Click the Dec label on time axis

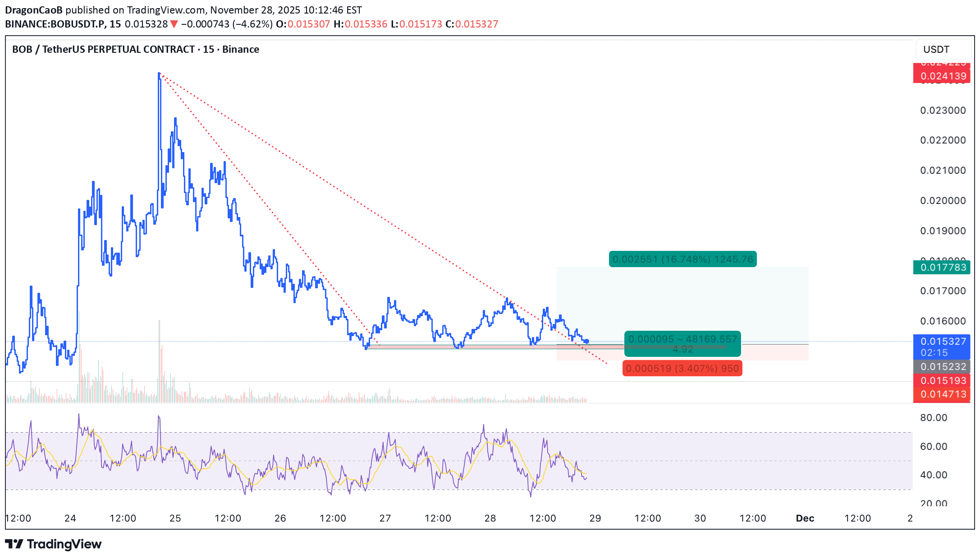(x=805, y=518)
